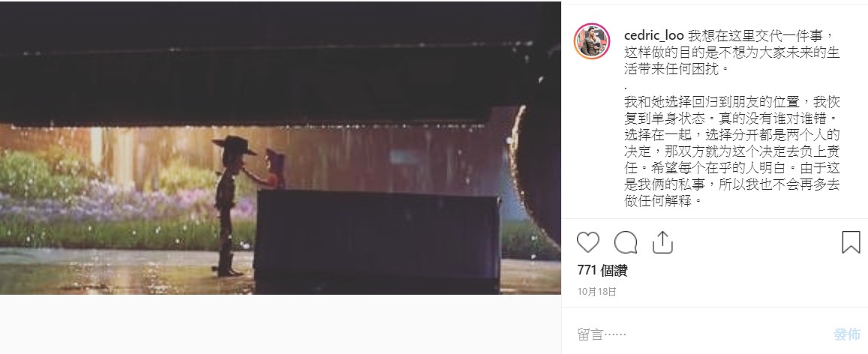Click the caption paragraph starting 我和她选择回归
The width and height of the screenshot is (868, 354).
coord(732,151)
